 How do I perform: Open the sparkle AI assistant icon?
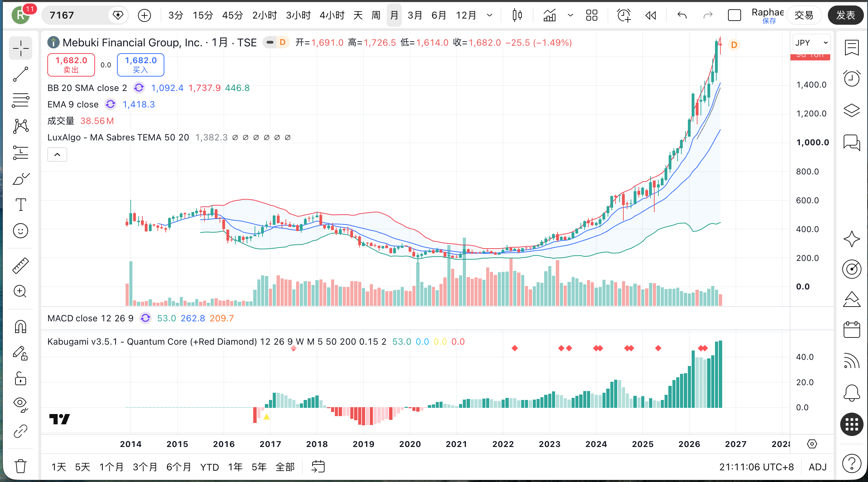coord(852,239)
